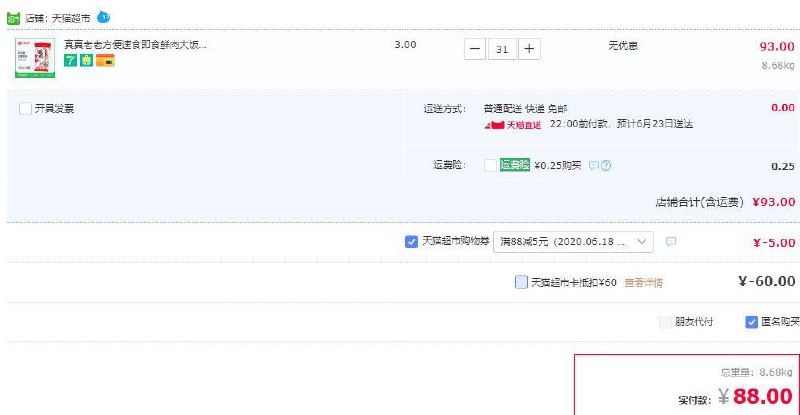The image size is (800, 415).
Task: Increase quantity with the plus button
Action: pos(529,49)
